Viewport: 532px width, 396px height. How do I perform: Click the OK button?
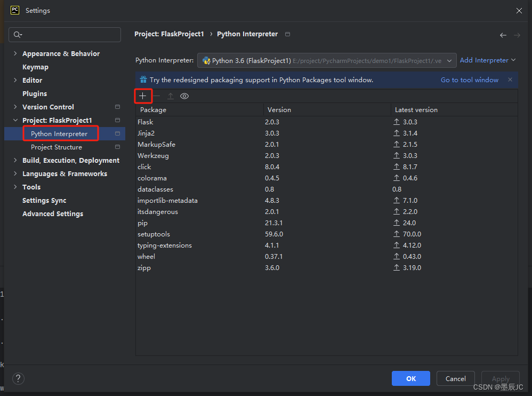411,378
